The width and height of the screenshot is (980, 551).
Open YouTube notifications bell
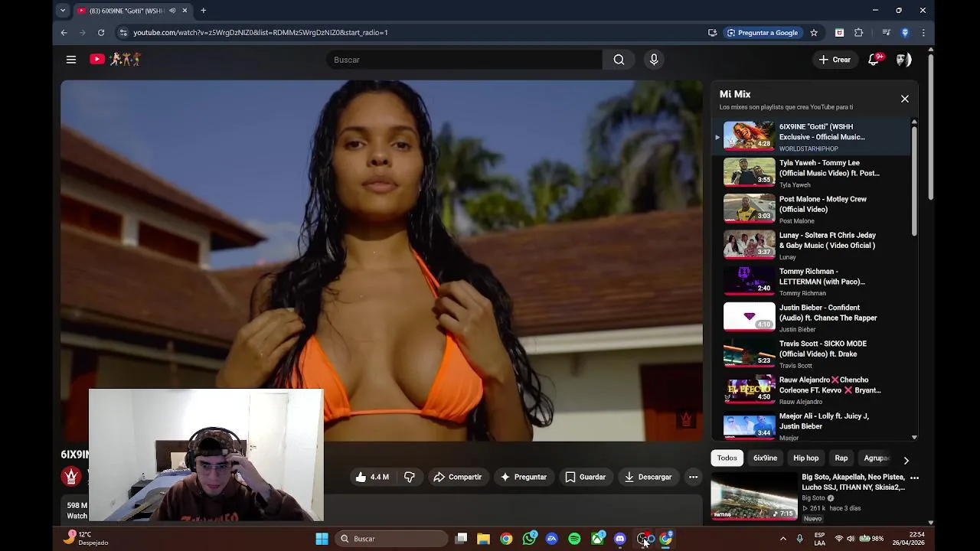click(x=874, y=60)
